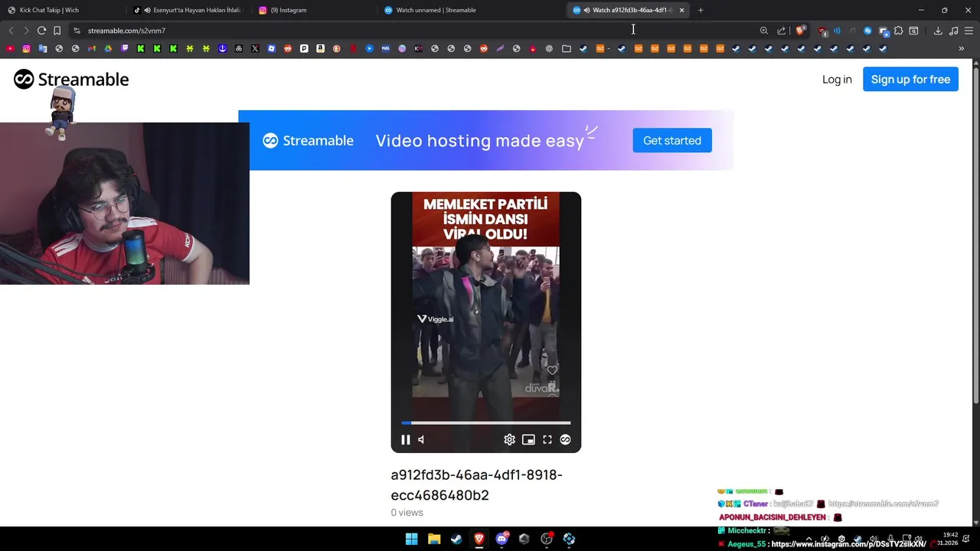
Task: Unmute the video with the speaker icon
Action: [x=421, y=439]
